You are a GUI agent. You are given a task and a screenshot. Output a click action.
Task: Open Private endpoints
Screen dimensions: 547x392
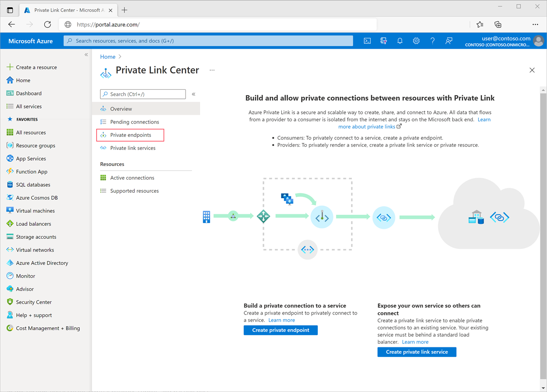130,135
